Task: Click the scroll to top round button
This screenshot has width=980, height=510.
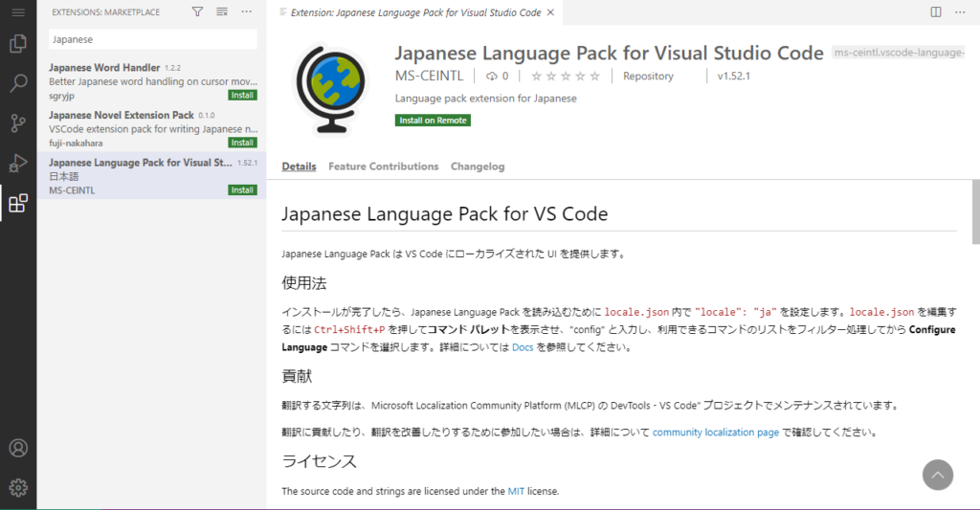Action: click(938, 474)
